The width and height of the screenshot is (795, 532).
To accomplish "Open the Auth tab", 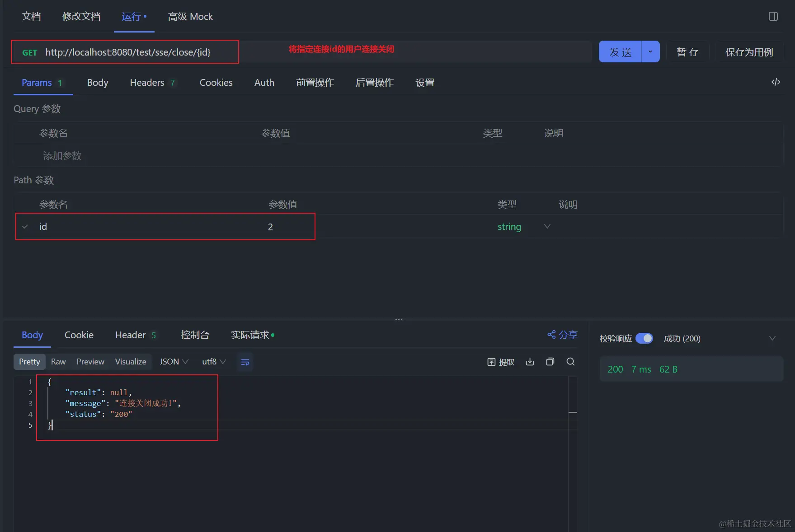I will tap(264, 83).
